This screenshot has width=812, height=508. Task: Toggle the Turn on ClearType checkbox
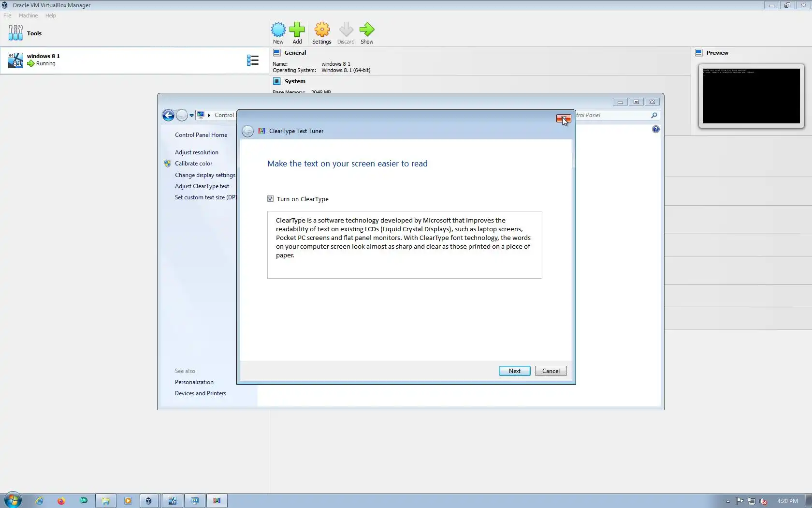point(271,199)
